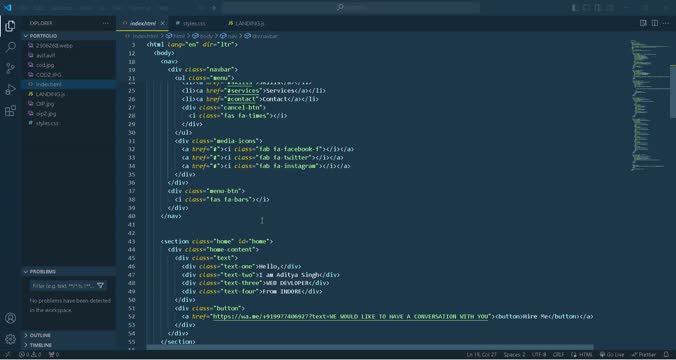Click the Problems filter funnel icon
The width and height of the screenshot is (676, 360).
tap(100, 285)
